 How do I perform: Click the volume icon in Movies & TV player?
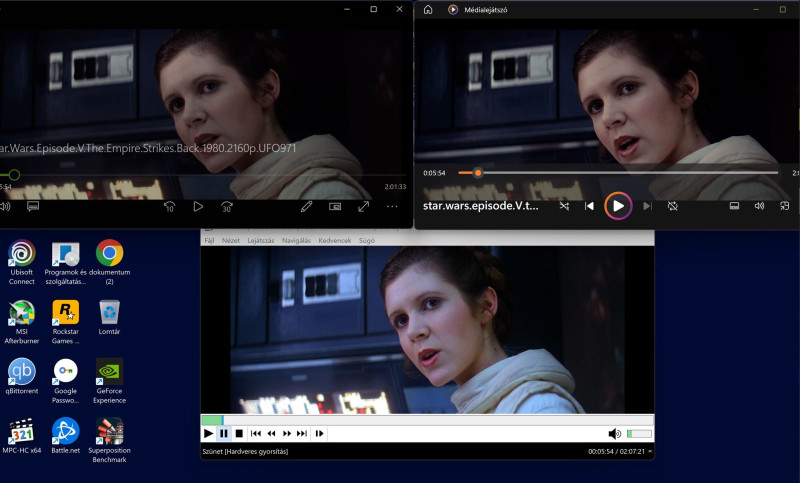pos(5,206)
